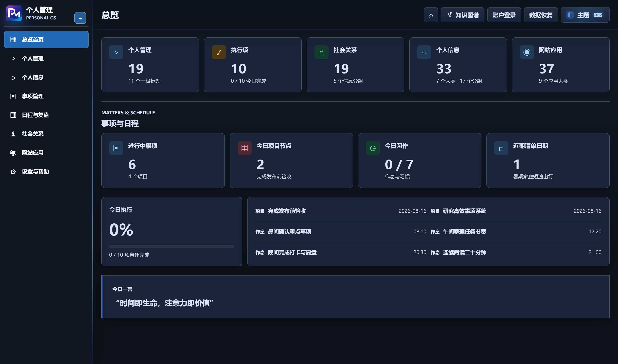Click the 连续阅读二十分钟 entry
Image resolution: width=618 pixels, height=364 pixels.
coord(516,252)
